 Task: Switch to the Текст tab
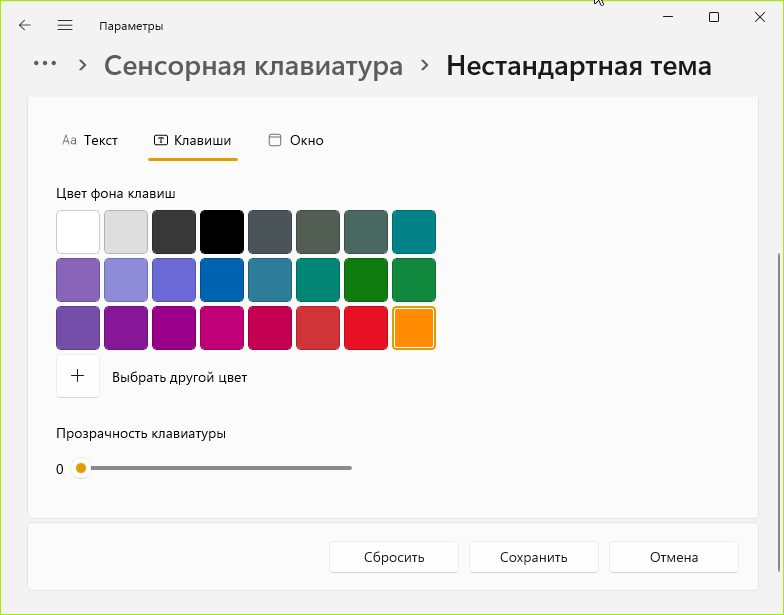pos(90,140)
